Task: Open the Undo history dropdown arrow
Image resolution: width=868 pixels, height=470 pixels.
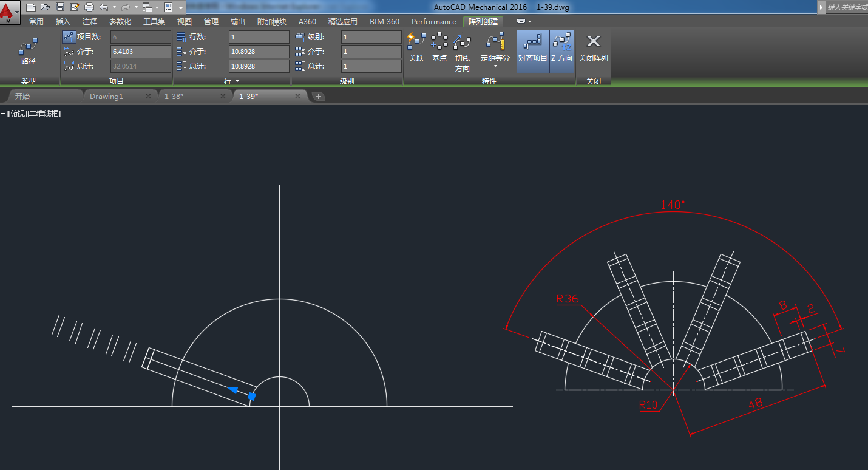Action: coord(114,7)
